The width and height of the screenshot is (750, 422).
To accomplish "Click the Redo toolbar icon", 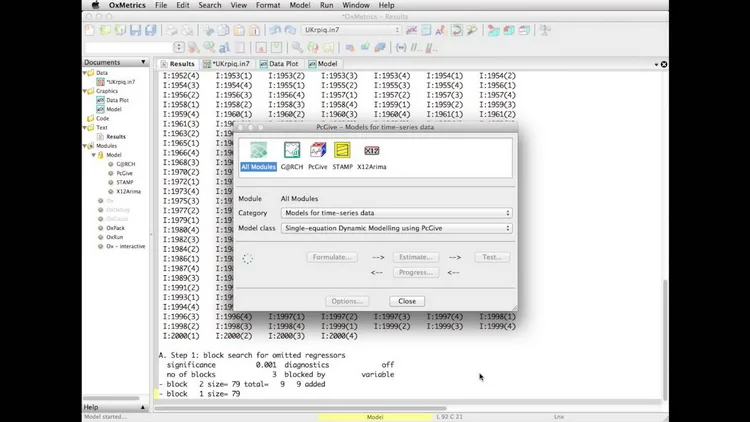I will click(x=290, y=30).
